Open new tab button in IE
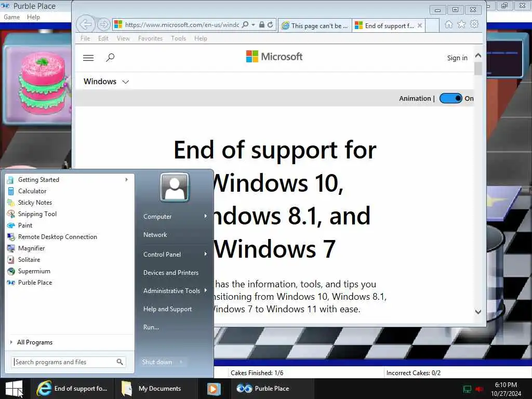 pyautogui.click(x=432, y=26)
